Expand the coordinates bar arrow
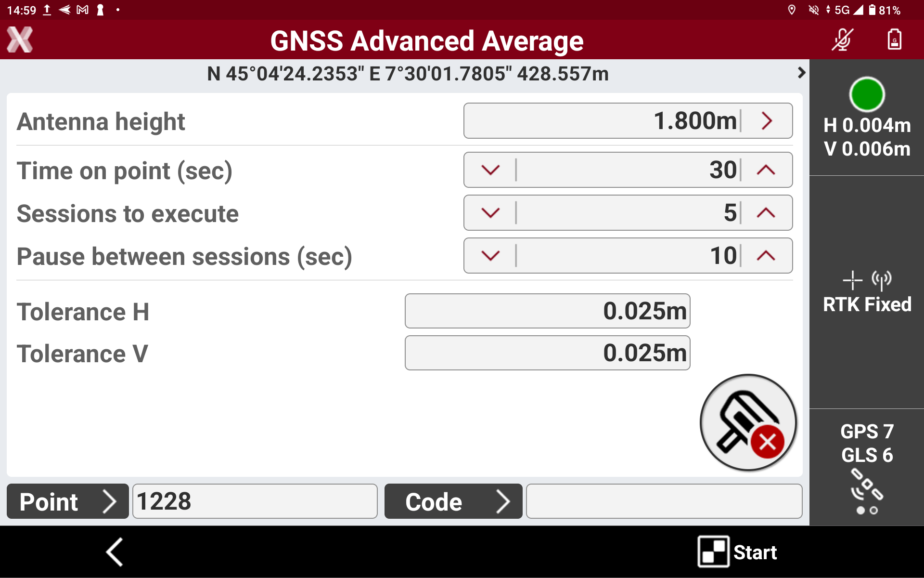This screenshot has height=578, width=924. click(801, 73)
